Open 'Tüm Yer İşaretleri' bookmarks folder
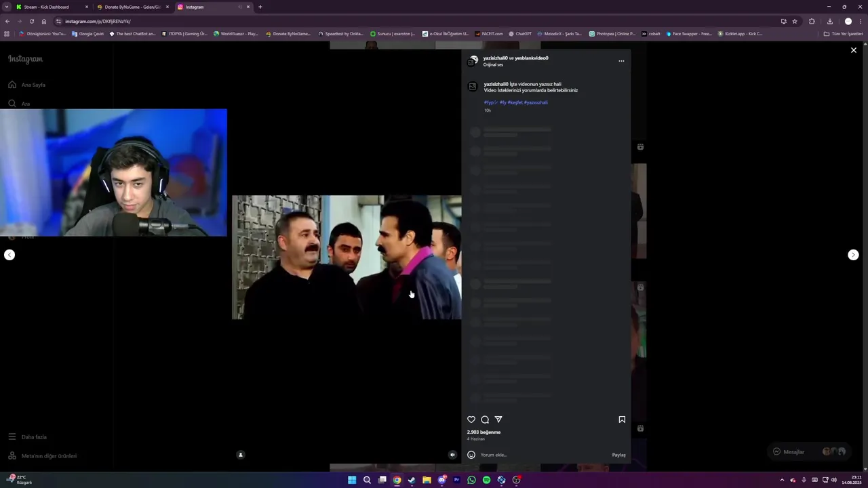Screen dimensions: 868x488 pyautogui.click(x=843, y=33)
